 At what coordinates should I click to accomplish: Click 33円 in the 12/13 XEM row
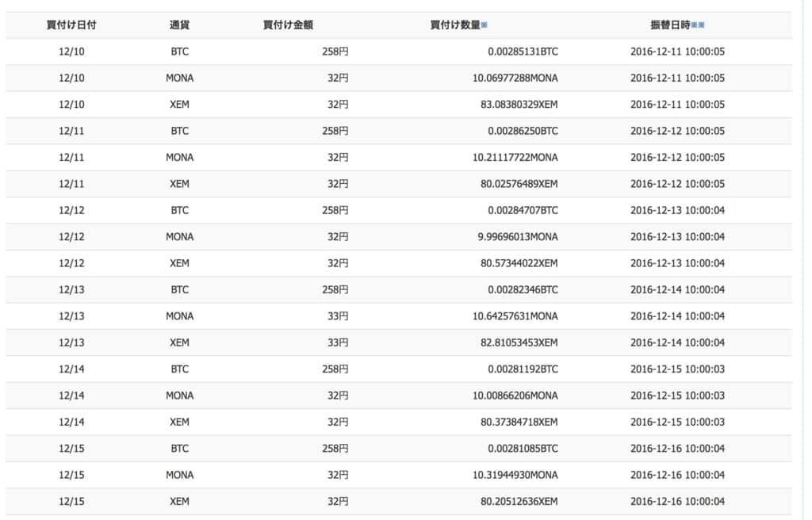point(338,342)
